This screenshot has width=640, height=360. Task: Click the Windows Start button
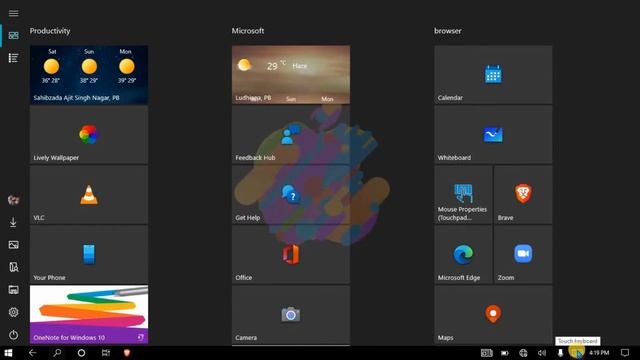8,353
